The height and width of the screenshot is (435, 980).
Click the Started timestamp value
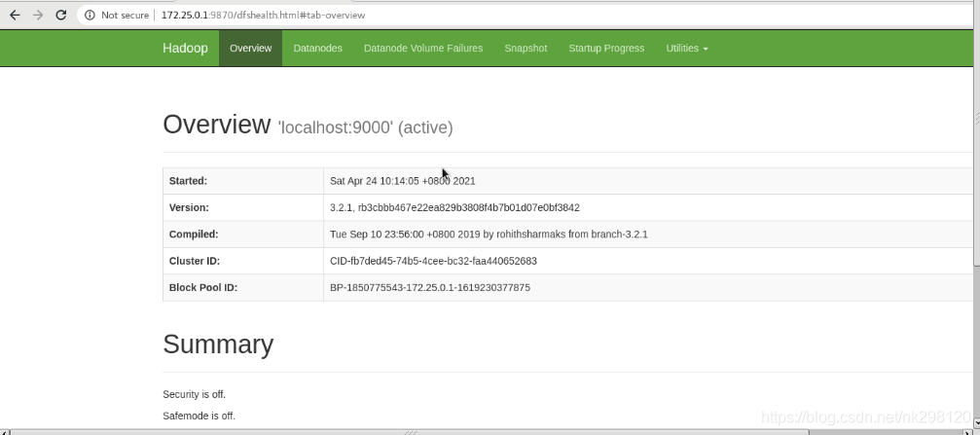[403, 181]
